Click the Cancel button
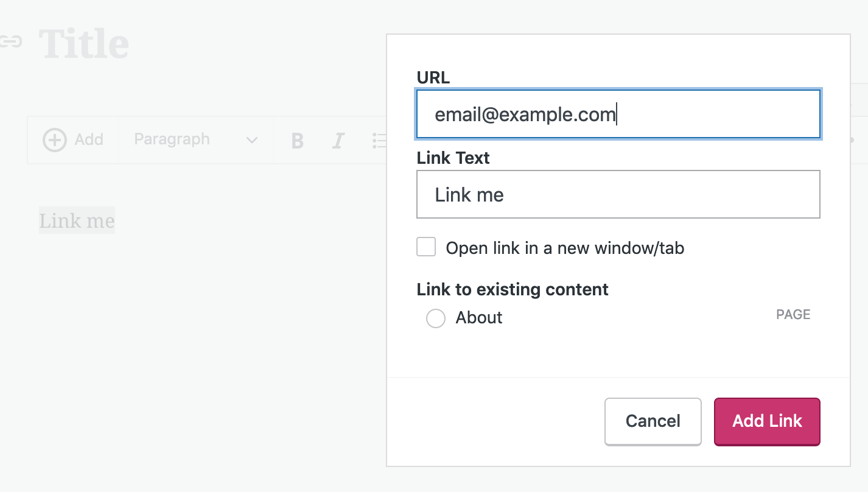 (x=653, y=421)
